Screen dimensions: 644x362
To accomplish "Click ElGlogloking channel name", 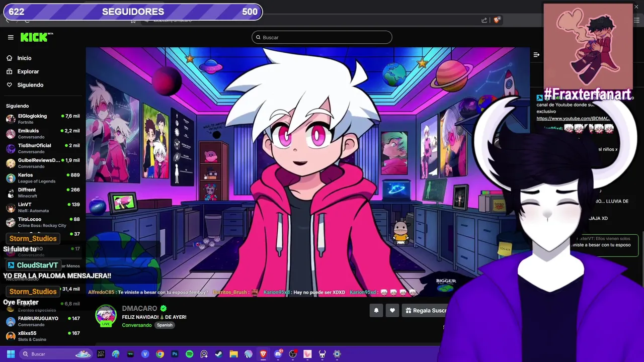I will [x=32, y=116].
